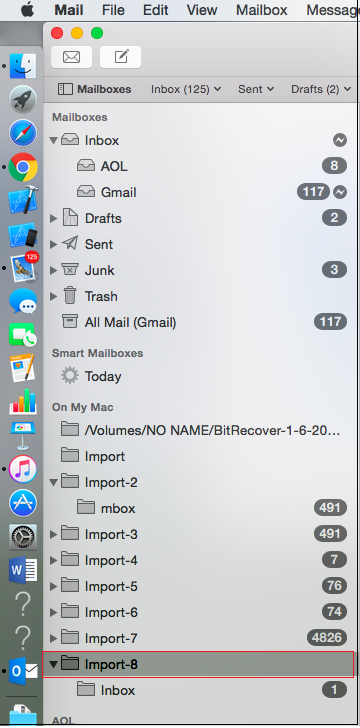Open System Preferences from the Dock
This screenshot has height=728, width=360.
click(23, 537)
